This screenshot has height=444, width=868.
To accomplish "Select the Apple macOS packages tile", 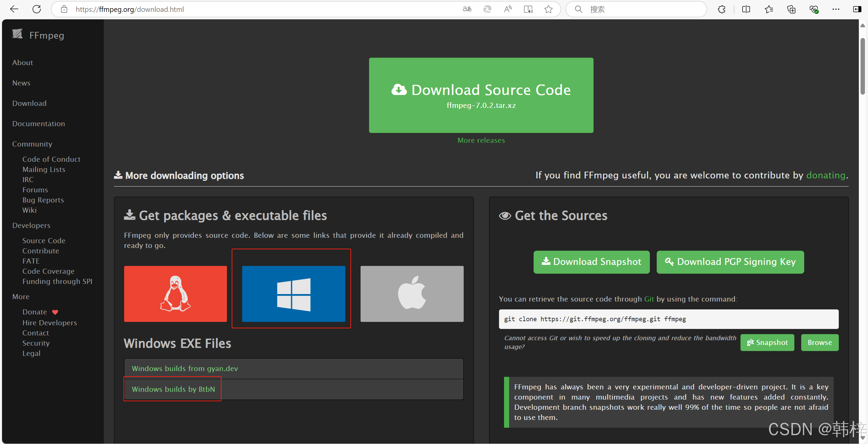I will [x=412, y=294].
